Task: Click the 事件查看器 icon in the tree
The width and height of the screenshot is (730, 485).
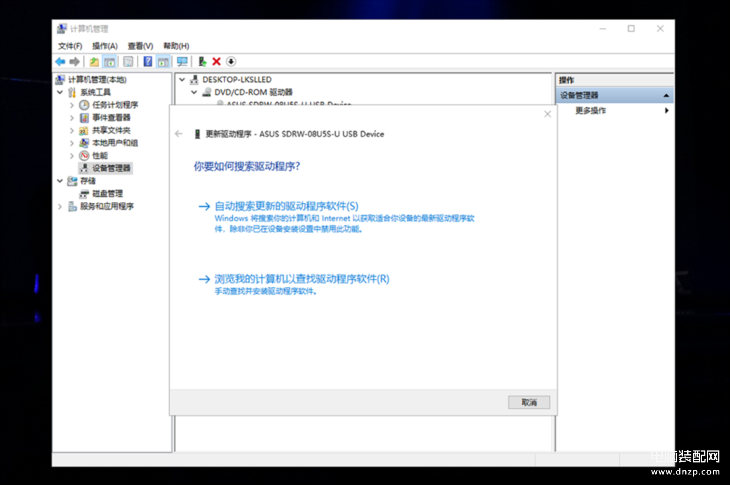Action: (84, 117)
